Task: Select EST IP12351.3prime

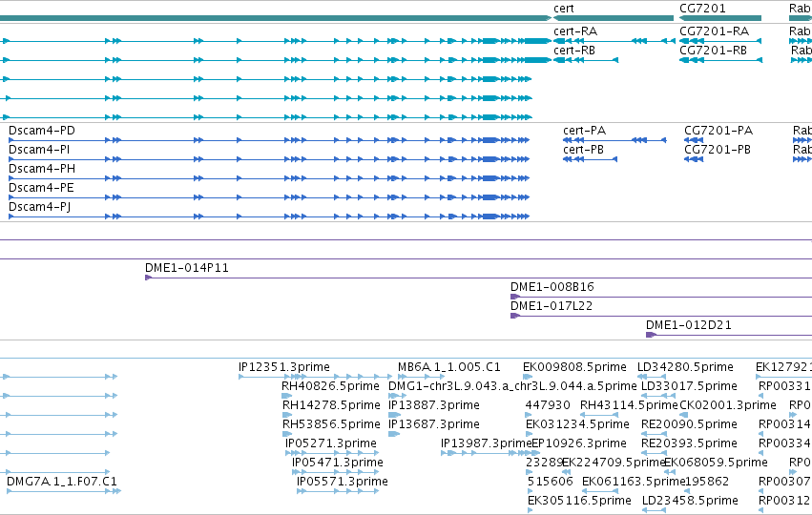Action: [x=283, y=367]
